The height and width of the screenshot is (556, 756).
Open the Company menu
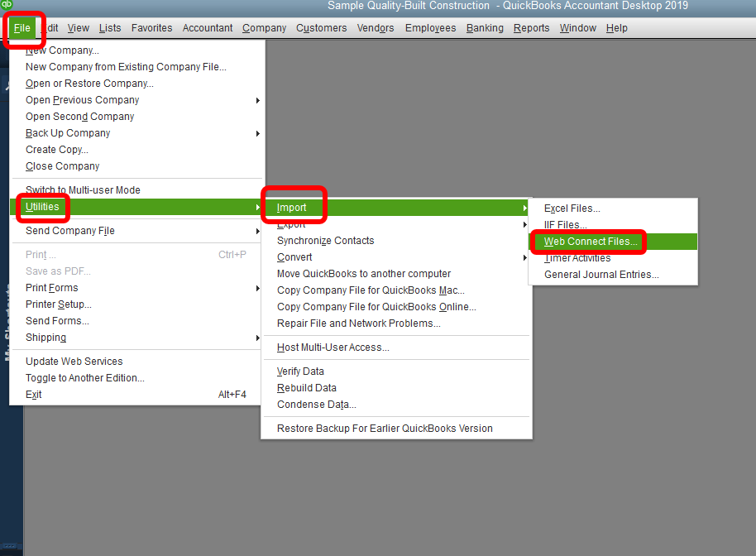264,28
